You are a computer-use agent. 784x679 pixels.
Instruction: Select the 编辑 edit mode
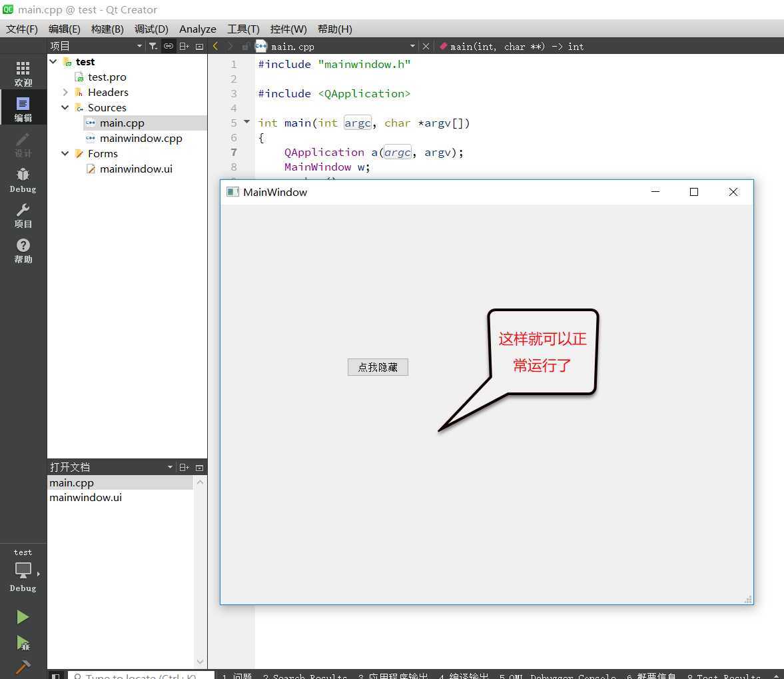[x=23, y=109]
